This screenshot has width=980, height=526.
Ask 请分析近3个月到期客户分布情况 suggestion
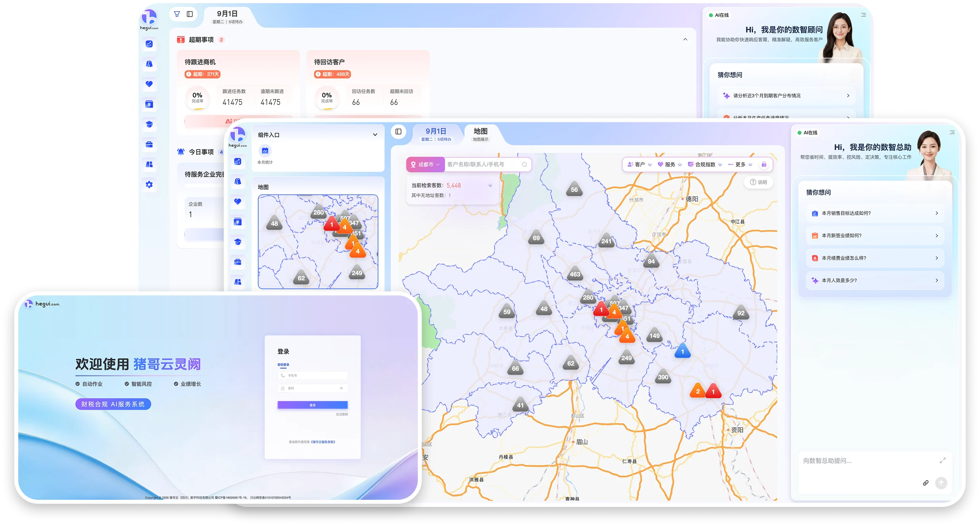tap(786, 96)
